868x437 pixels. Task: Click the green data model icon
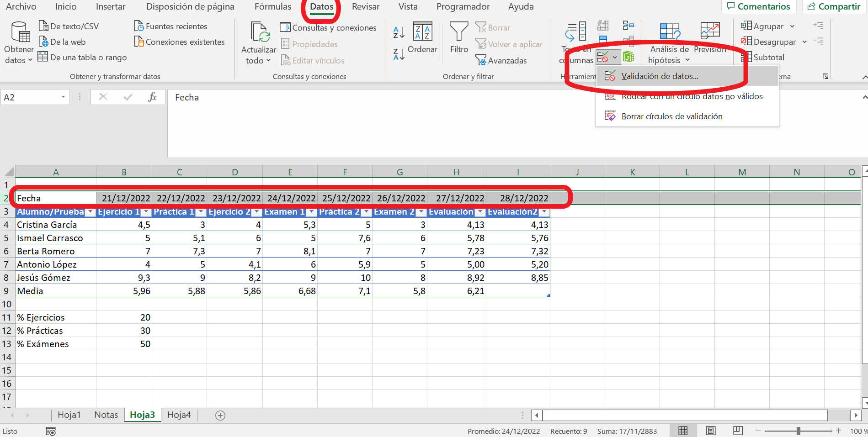(x=629, y=57)
